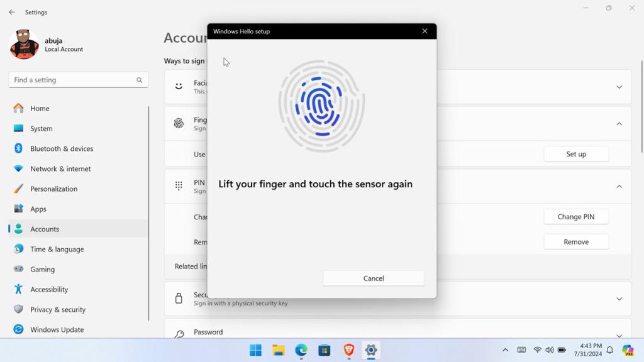Click the Network & internet globe icon
The height and width of the screenshot is (362, 644).
(x=19, y=168)
